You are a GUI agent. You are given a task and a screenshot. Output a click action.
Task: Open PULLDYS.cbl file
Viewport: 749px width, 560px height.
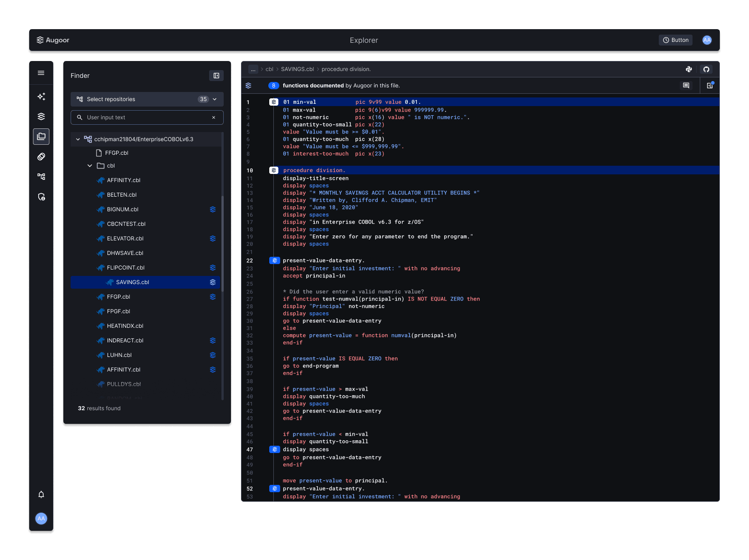click(124, 384)
